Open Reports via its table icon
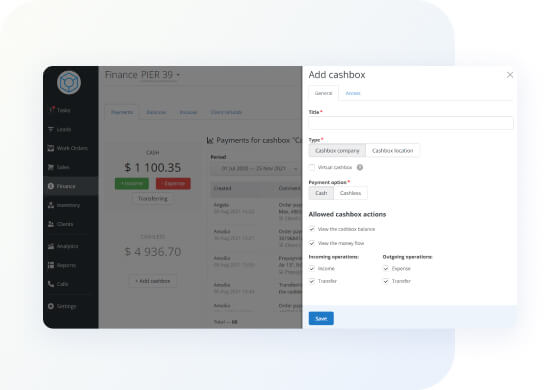 coord(51,265)
